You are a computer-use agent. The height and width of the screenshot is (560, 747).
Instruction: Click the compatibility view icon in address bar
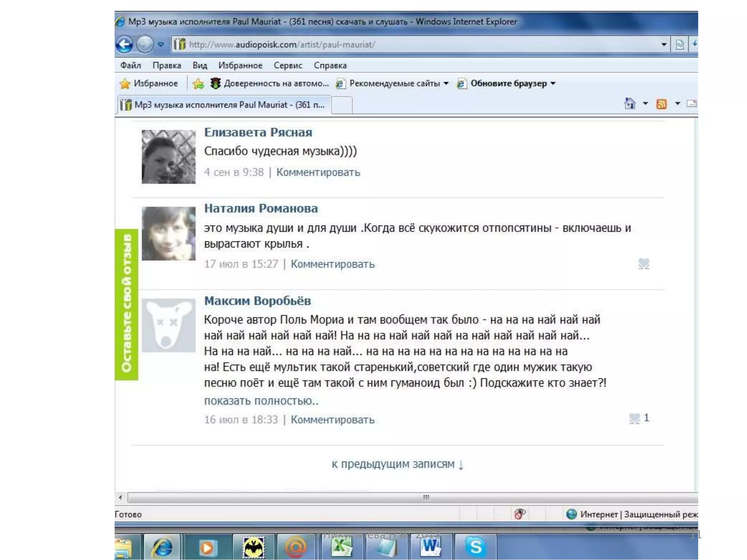(680, 44)
